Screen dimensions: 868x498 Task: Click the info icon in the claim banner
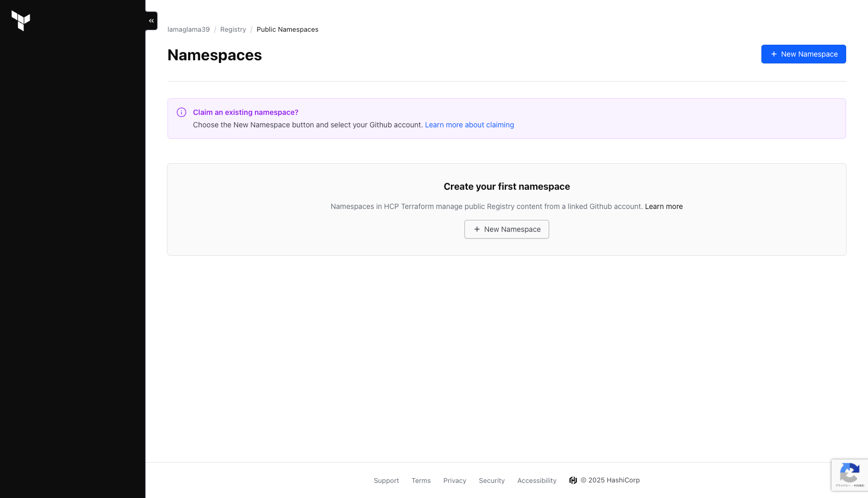182,112
